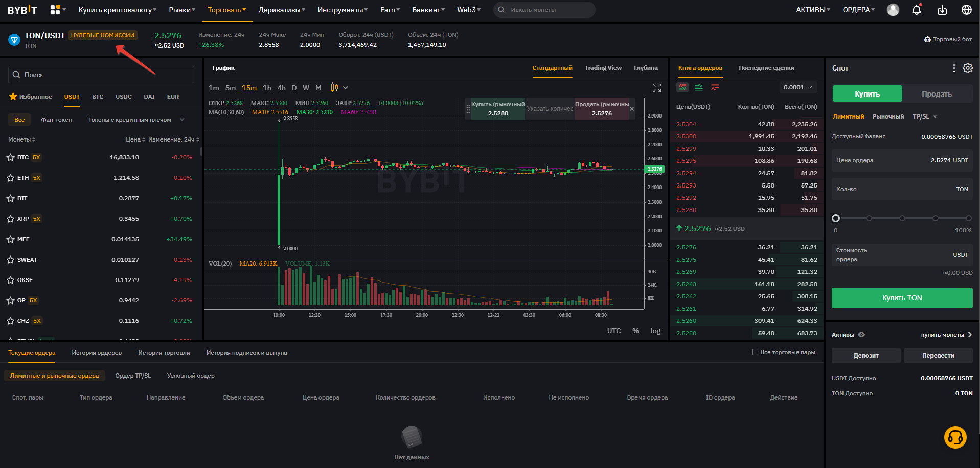Toggle the BTC favorite star
The image size is (980, 468).
(x=10, y=157)
